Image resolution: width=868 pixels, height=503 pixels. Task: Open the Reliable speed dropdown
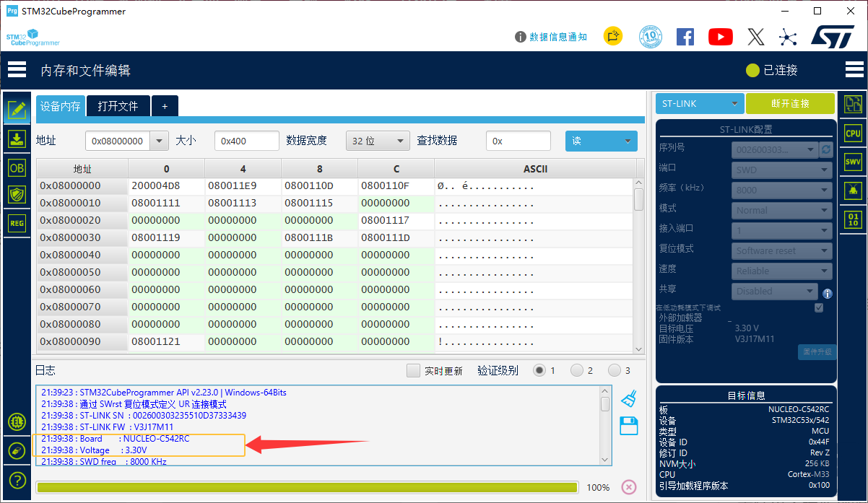click(x=782, y=271)
